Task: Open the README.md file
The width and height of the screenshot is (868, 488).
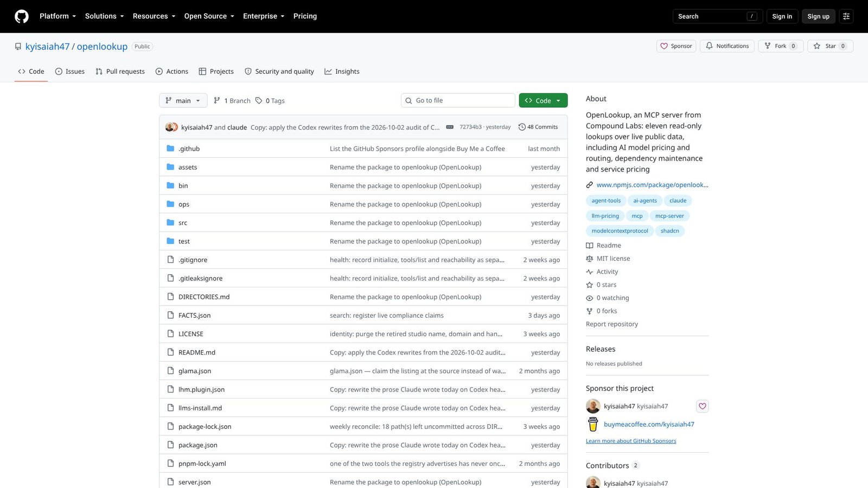Action: 197,352
